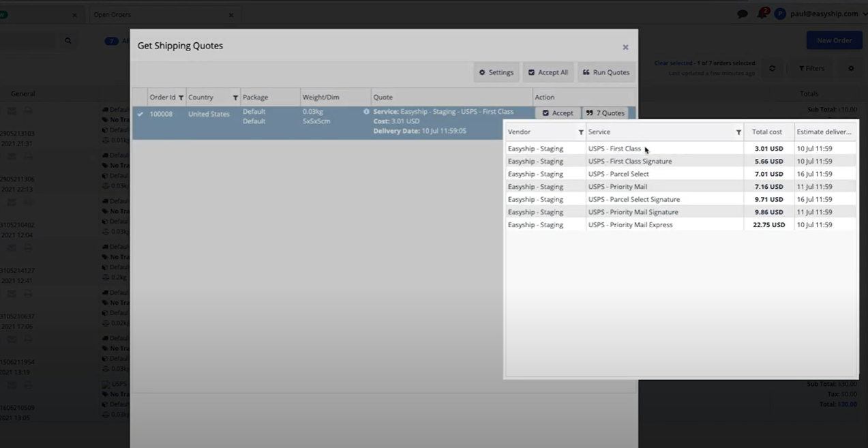Open the Filters button

pos(811,68)
